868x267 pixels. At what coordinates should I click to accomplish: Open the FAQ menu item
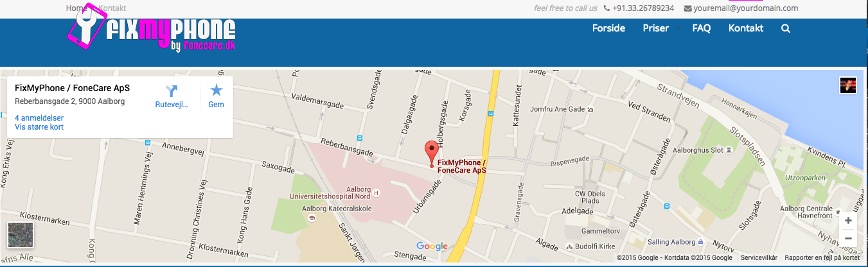(x=701, y=28)
